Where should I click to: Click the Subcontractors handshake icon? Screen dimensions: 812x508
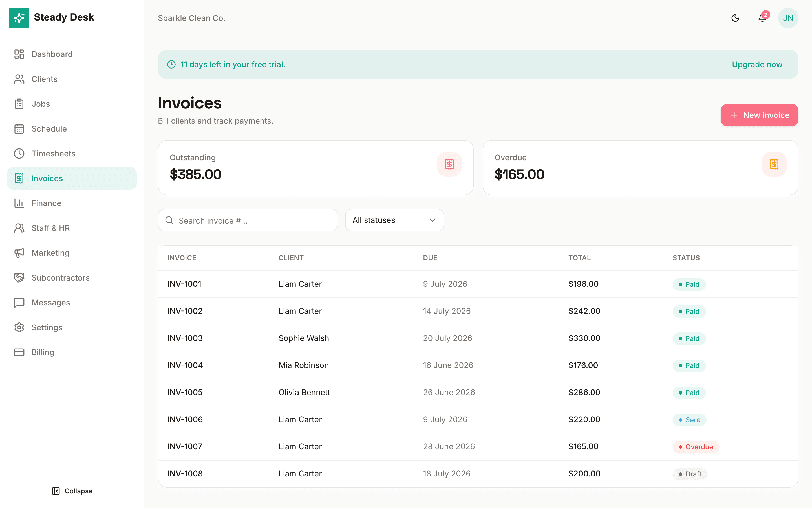(x=19, y=278)
